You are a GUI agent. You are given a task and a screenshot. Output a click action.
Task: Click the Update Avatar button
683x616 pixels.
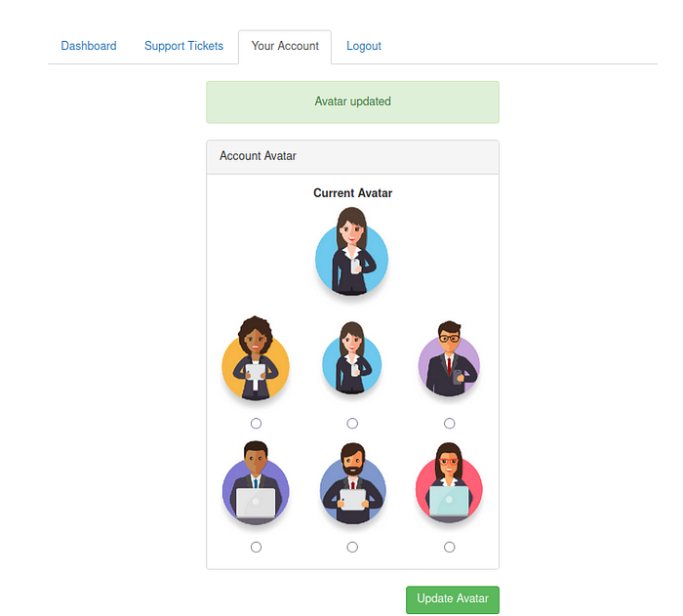click(453, 599)
